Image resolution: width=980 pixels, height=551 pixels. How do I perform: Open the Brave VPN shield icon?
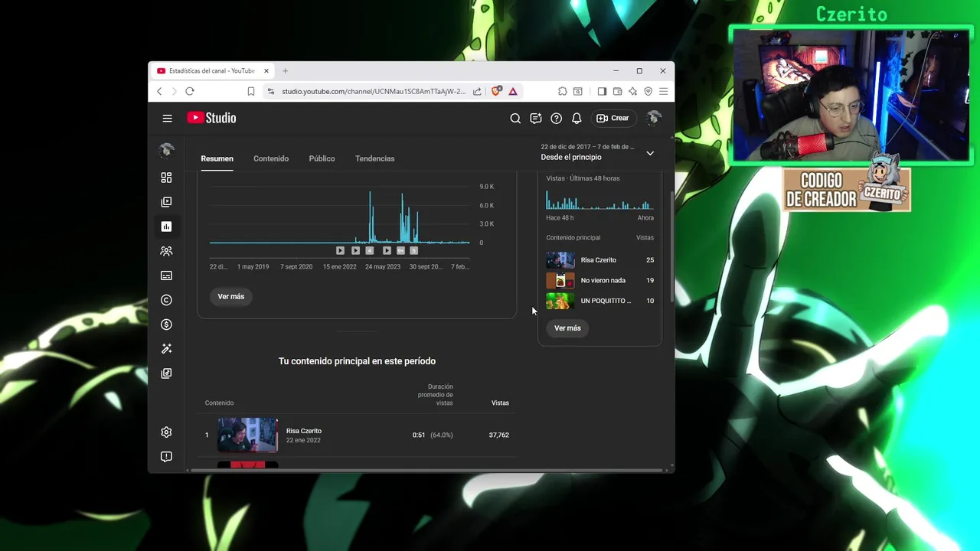click(x=648, y=91)
